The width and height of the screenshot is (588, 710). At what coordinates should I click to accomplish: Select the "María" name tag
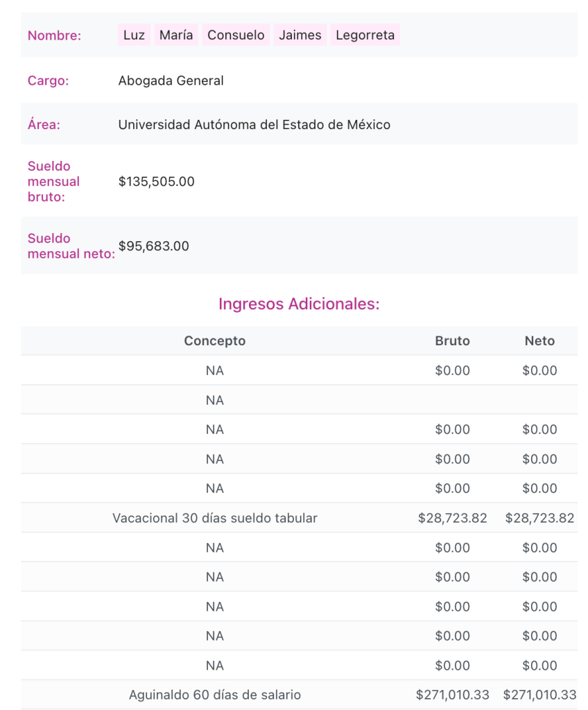pos(176,35)
